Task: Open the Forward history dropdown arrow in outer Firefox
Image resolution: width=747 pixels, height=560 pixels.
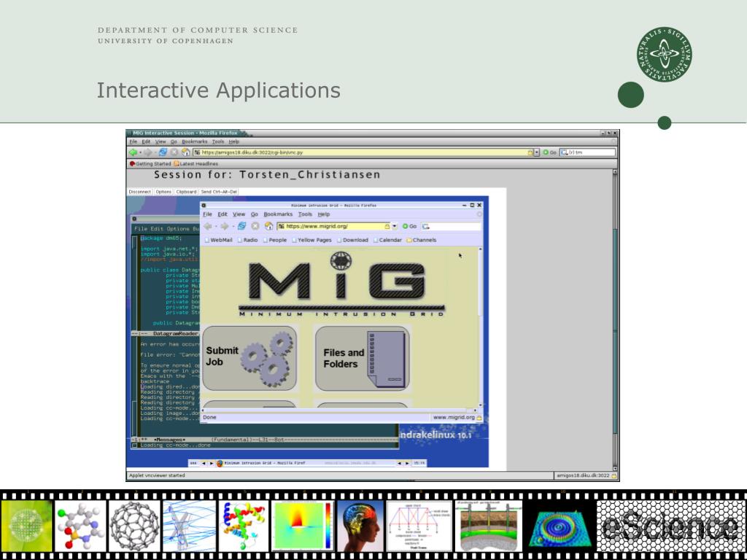Action: pos(155,152)
